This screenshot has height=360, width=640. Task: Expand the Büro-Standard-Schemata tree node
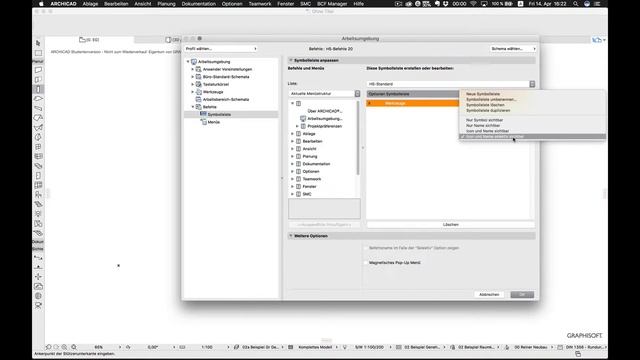(193, 77)
